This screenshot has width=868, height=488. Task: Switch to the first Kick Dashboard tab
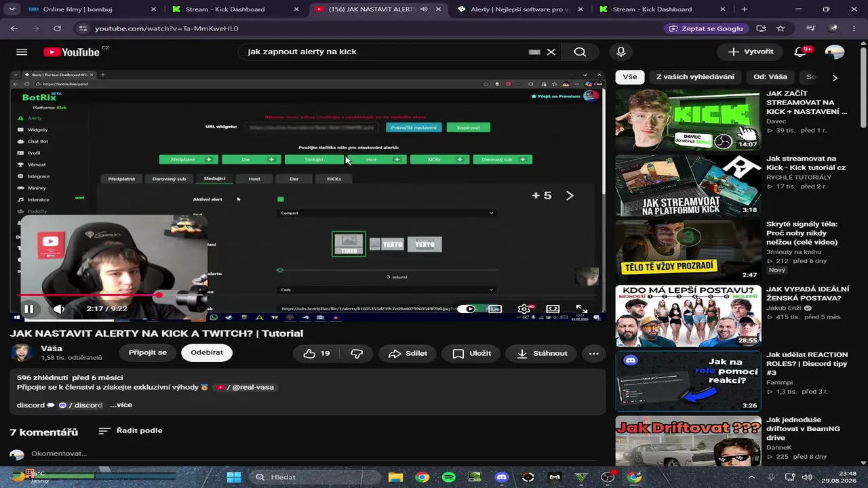tap(234, 9)
